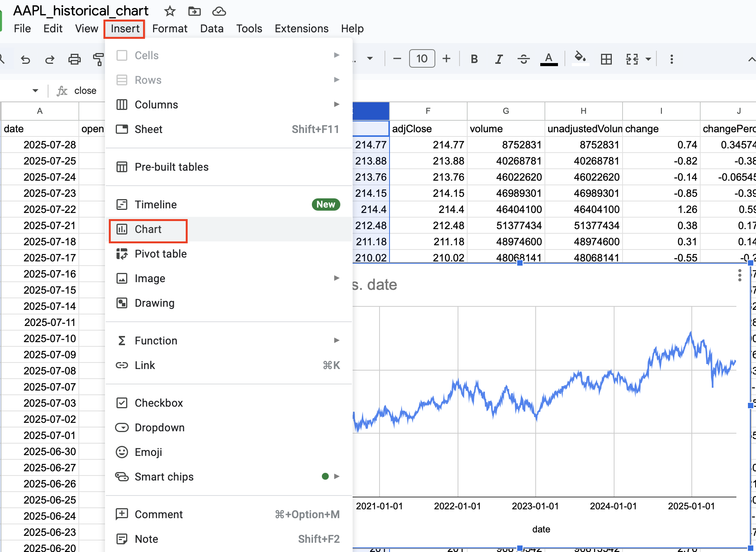Click the redo arrow icon
The image size is (756, 552).
pos(50,59)
